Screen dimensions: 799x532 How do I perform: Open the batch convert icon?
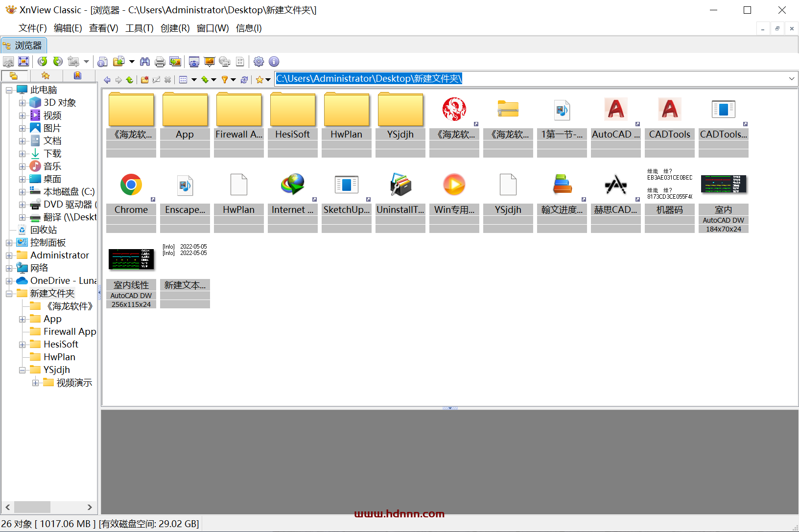pyautogui.click(x=175, y=62)
